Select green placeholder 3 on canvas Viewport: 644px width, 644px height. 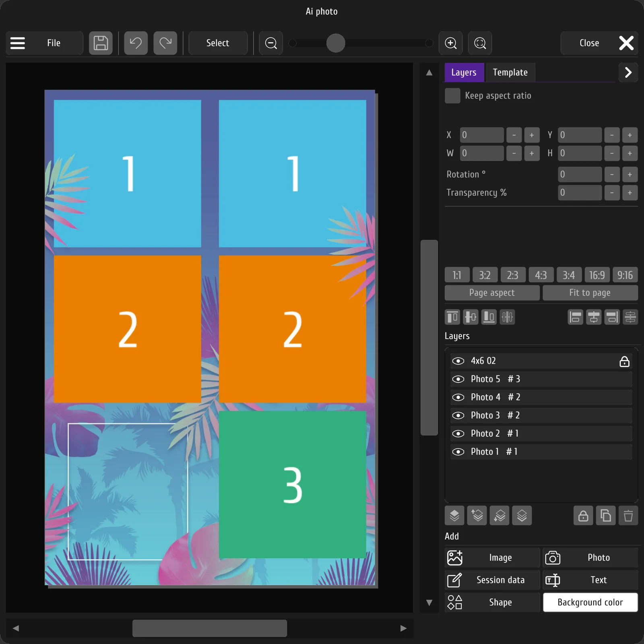[x=293, y=485]
